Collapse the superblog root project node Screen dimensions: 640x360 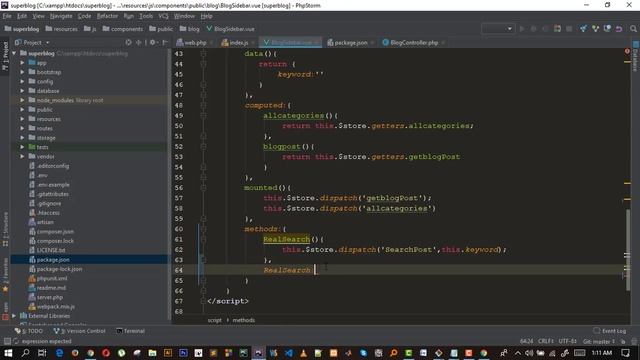(14, 53)
